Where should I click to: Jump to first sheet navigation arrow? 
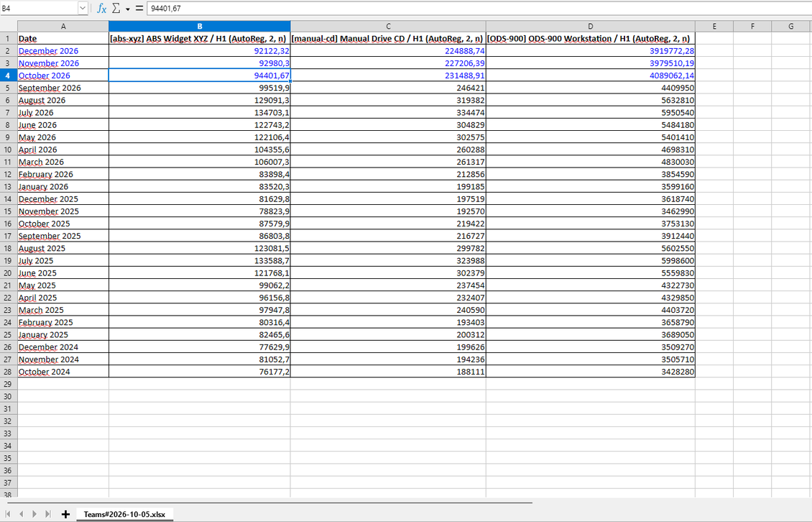click(8, 513)
